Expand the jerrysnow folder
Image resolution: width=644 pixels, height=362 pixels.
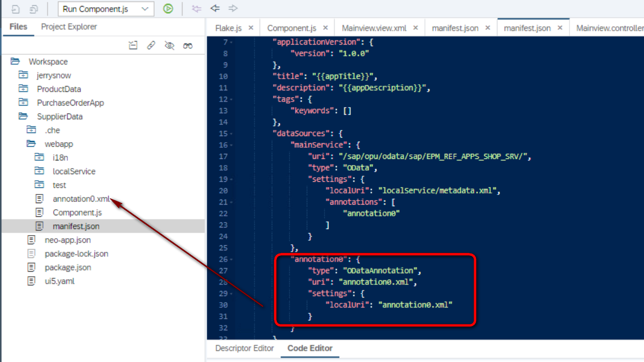coord(23,75)
